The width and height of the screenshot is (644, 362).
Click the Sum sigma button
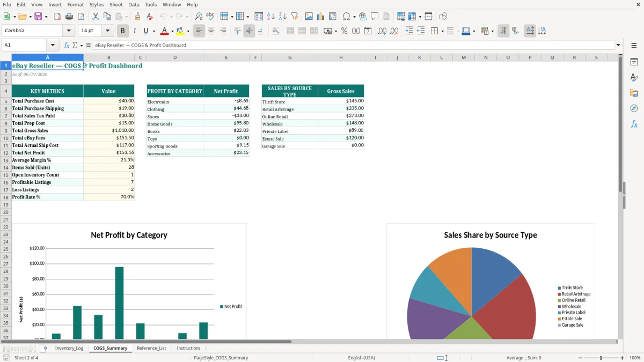pyautogui.click(x=75, y=46)
